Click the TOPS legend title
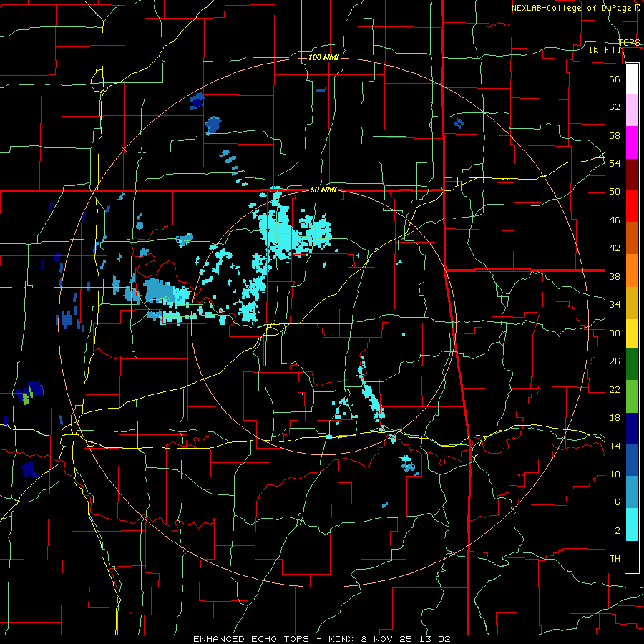Image resolution: width=644 pixels, height=644 pixels. (629, 42)
